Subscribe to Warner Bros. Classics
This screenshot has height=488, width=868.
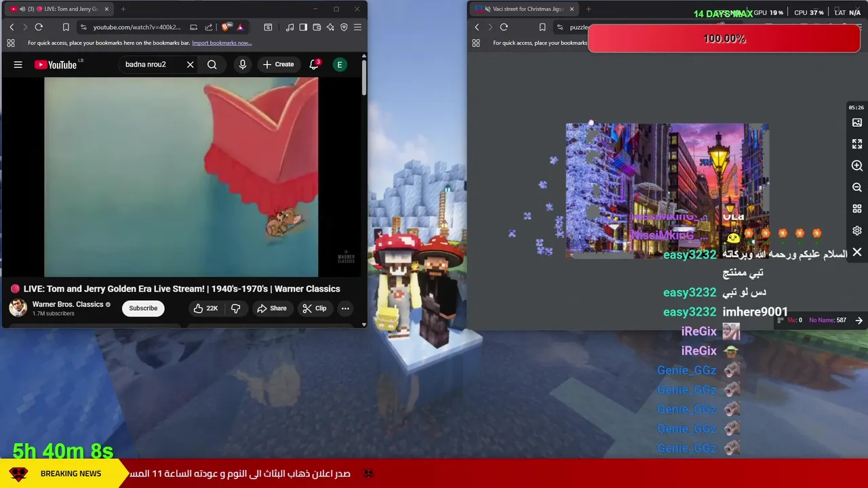[x=143, y=308]
